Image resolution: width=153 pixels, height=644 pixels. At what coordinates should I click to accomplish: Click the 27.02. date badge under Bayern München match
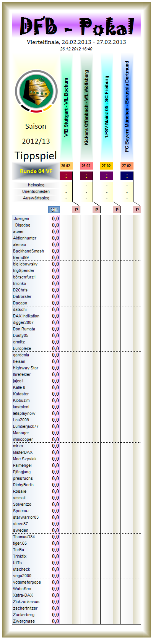127,166
